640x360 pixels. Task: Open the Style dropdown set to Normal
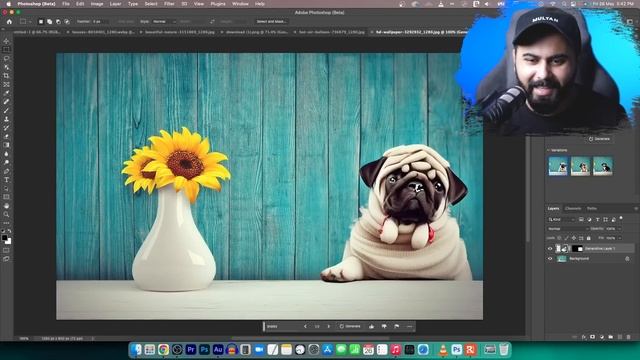coord(164,21)
